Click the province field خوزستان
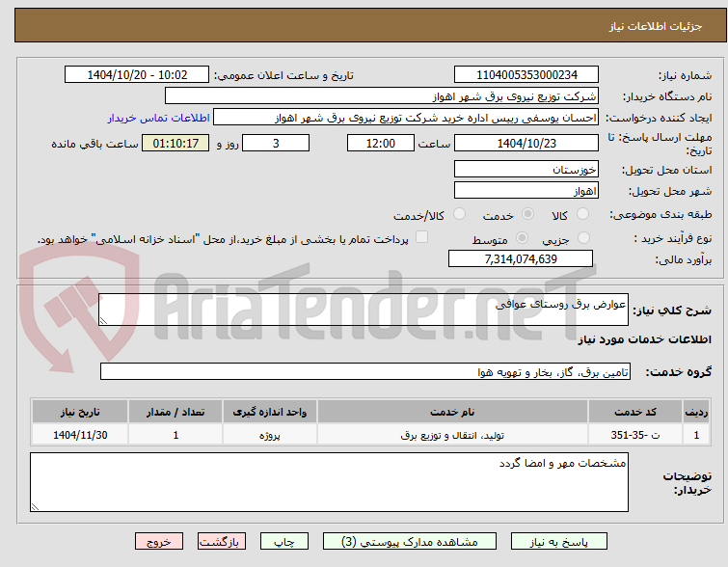The width and height of the screenshot is (728, 567). (x=526, y=169)
